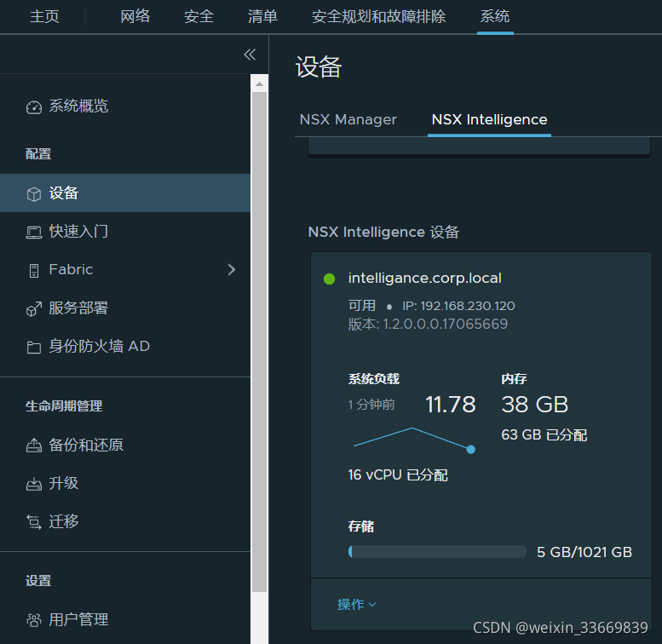Image resolution: width=662 pixels, height=644 pixels.
Task: Click the 63 GB 已分配 text
Action: (x=544, y=434)
